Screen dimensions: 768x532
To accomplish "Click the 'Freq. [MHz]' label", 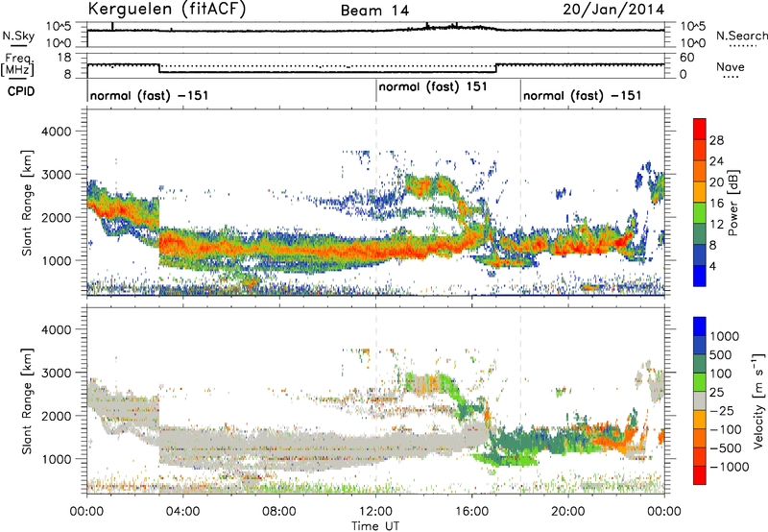I will click(18, 64).
